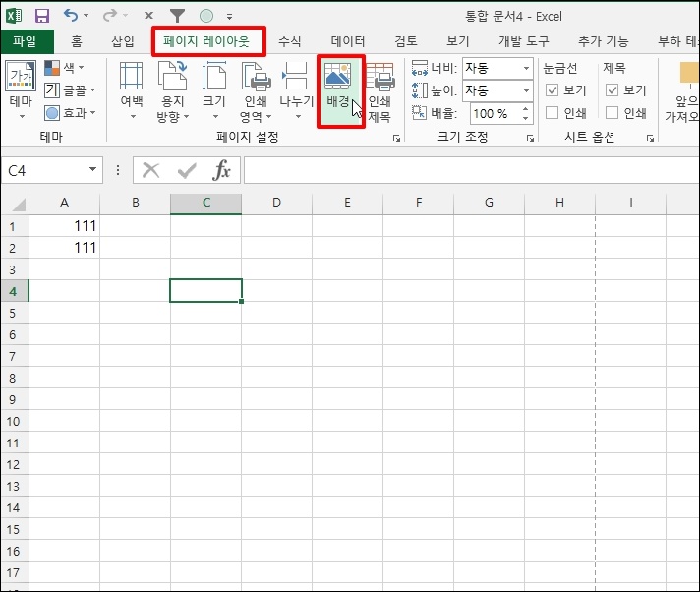700x592 pixels.
Task: Select column A header
Action: pos(64,203)
